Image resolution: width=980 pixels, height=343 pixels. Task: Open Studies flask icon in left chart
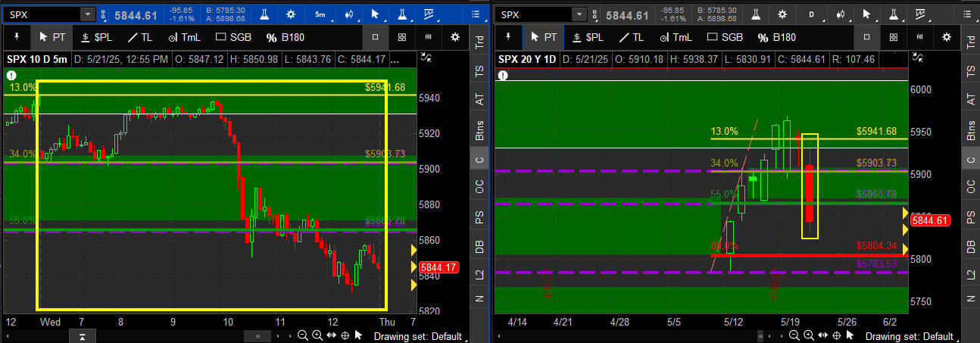(x=266, y=14)
